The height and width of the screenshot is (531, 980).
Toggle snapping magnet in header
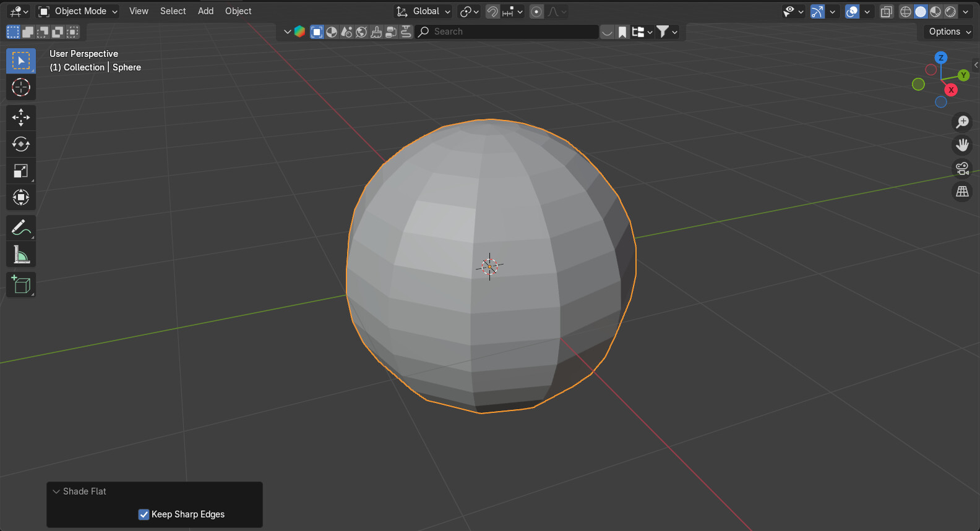(x=492, y=11)
